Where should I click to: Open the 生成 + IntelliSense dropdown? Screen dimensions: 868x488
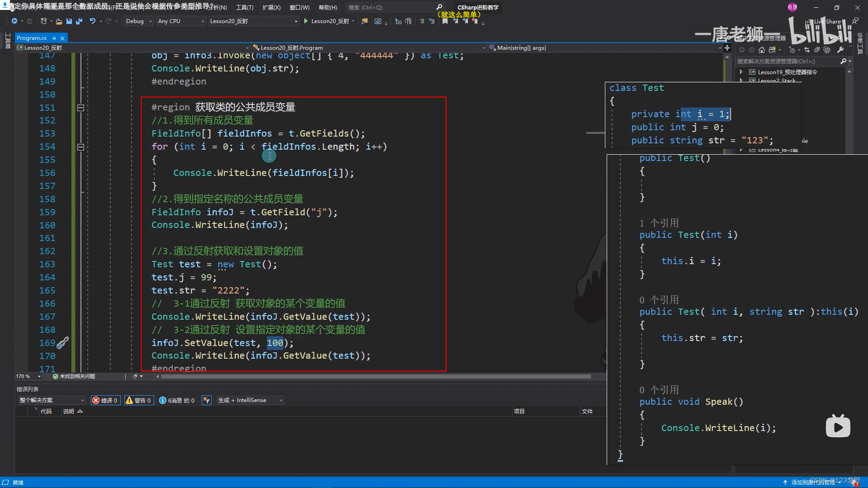point(250,400)
